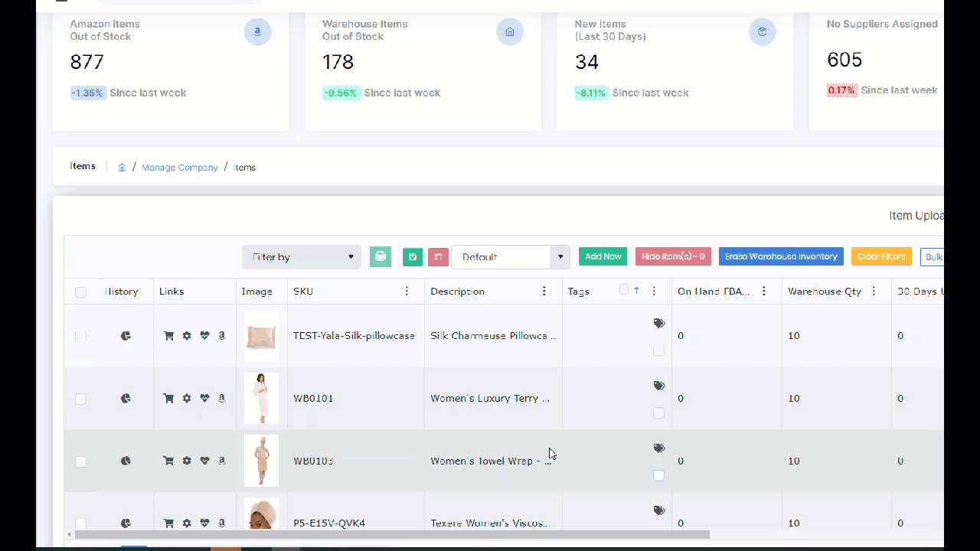Open Description column options menu
Viewport: 980px width, 551px height.
[544, 292]
